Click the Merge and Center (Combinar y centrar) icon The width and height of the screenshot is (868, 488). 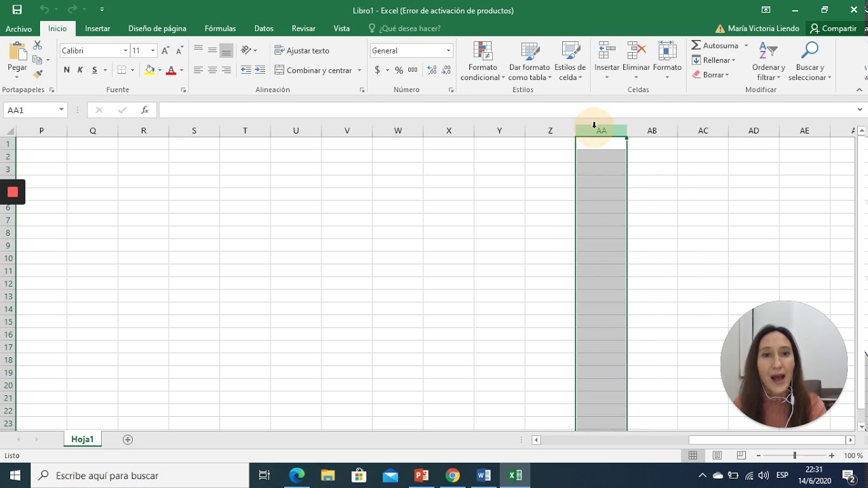[279, 70]
